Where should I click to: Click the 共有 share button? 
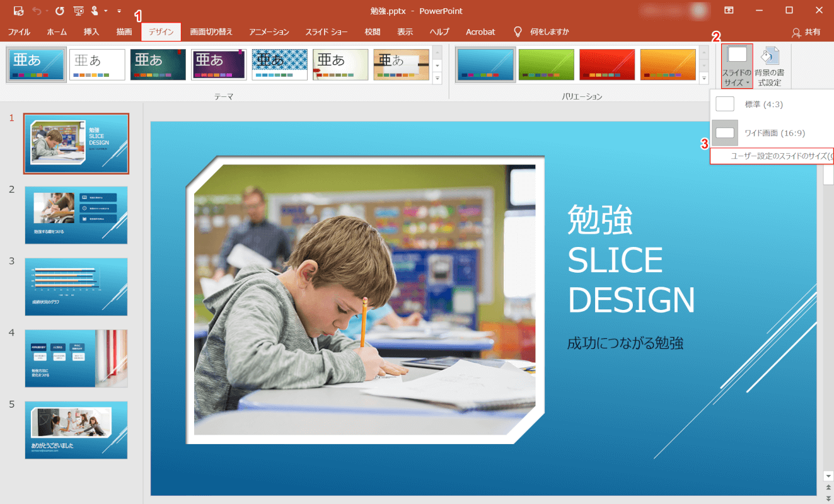(x=806, y=31)
